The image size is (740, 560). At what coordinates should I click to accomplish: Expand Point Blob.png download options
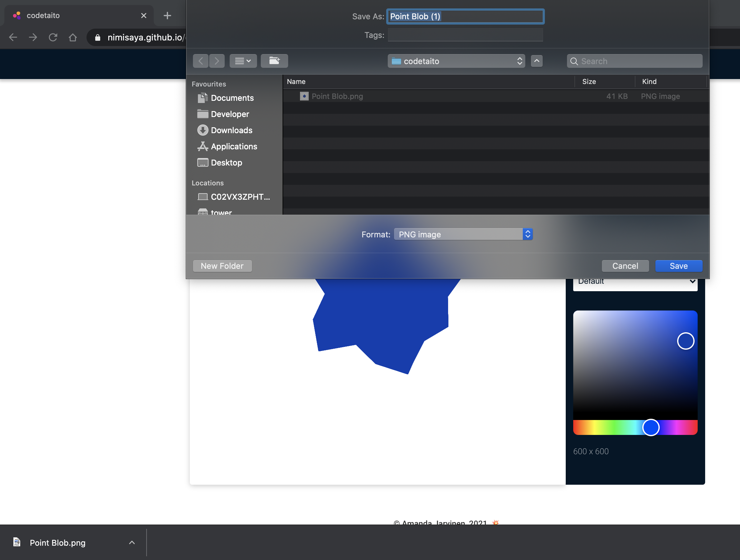click(x=132, y=542)
